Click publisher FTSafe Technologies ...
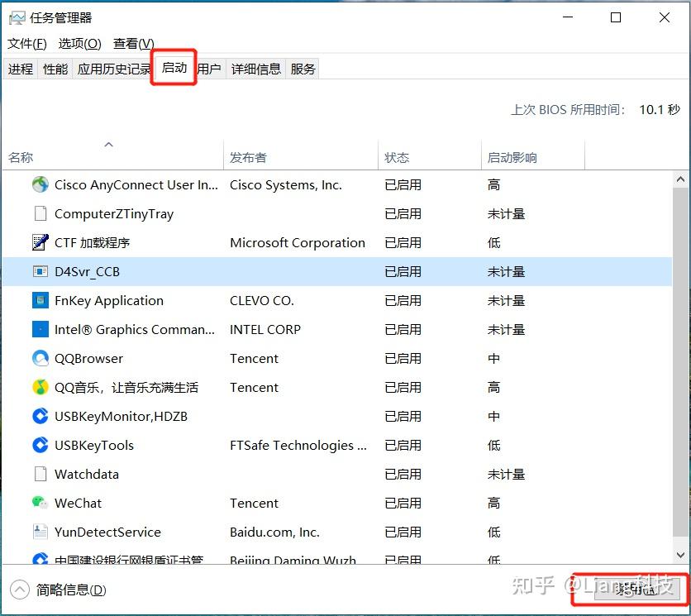This screenshot has height=616, width=691. [298, 446]
